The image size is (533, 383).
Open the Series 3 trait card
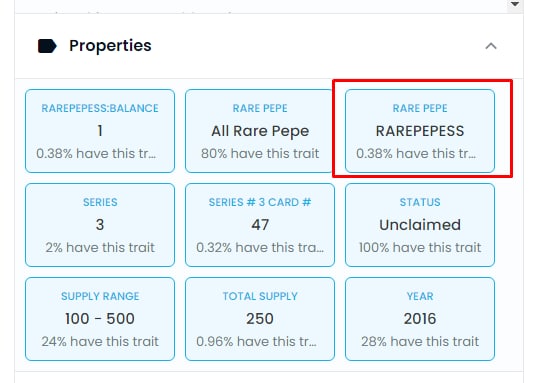[100, 225]
